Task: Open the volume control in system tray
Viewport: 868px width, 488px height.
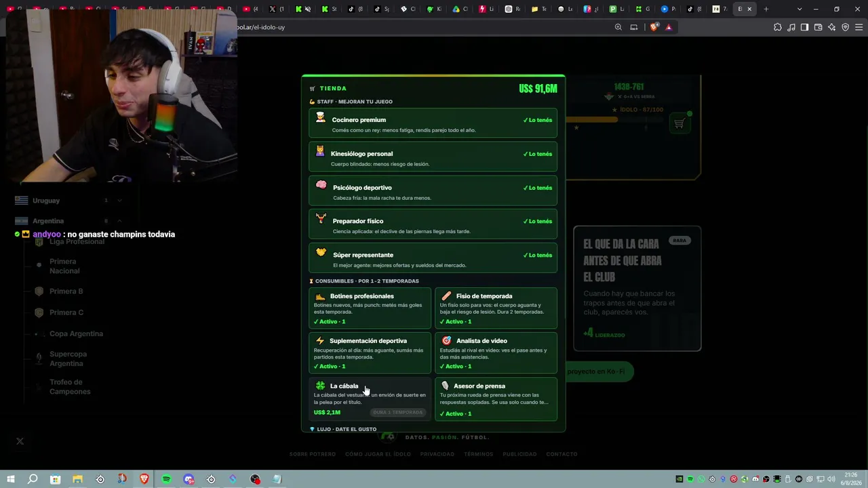Action: click(831, 479)
